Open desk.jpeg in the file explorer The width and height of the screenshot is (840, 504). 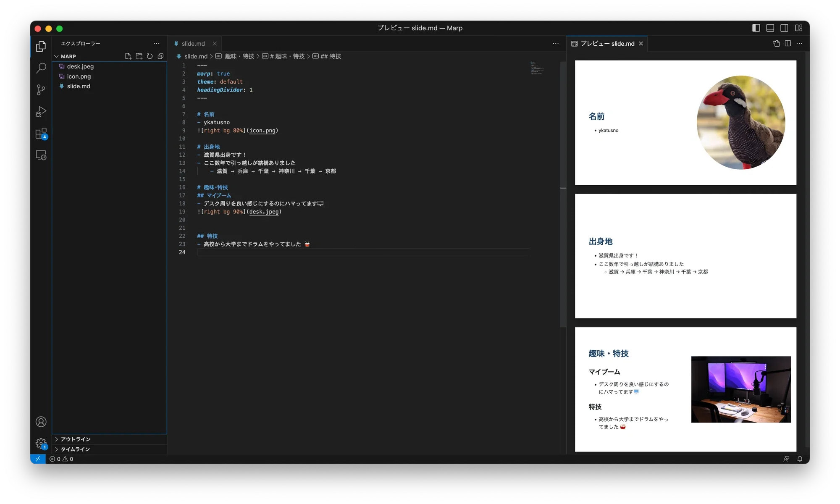[x=80, y=66]
